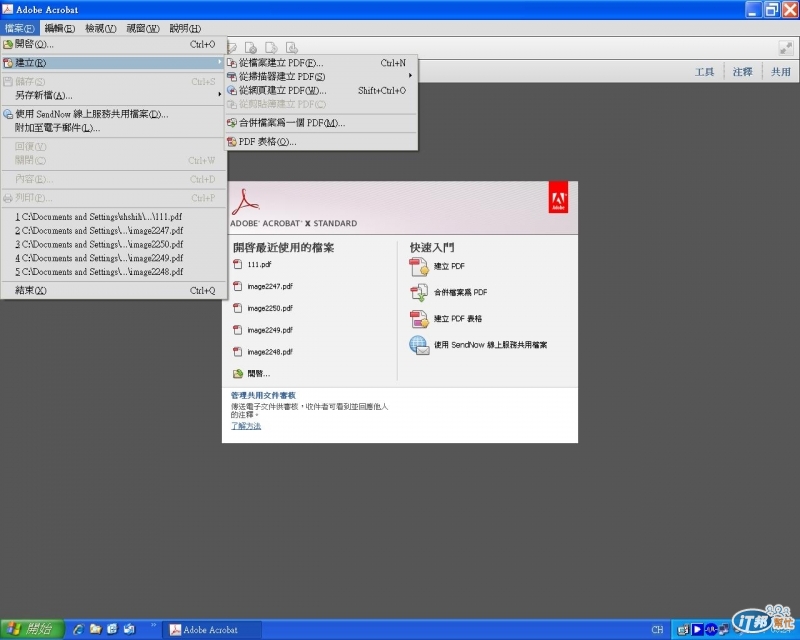Click the SendNow globe-mail icon in quick start
Screen dimensions: 800x640
pos(419,346)
